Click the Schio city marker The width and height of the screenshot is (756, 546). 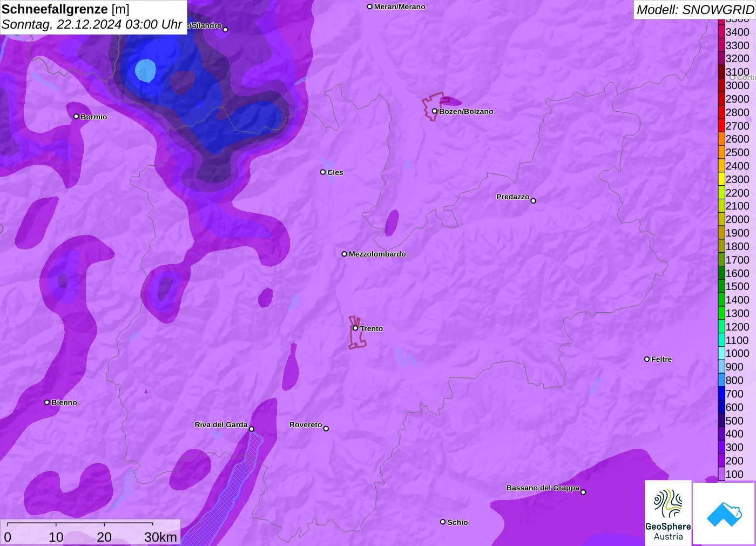coord(443,522)
